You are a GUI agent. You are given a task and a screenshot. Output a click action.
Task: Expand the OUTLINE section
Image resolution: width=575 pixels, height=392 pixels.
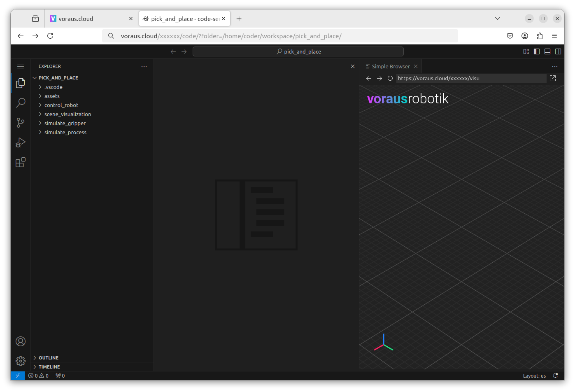pyautogui.click(x=92, y=358)
